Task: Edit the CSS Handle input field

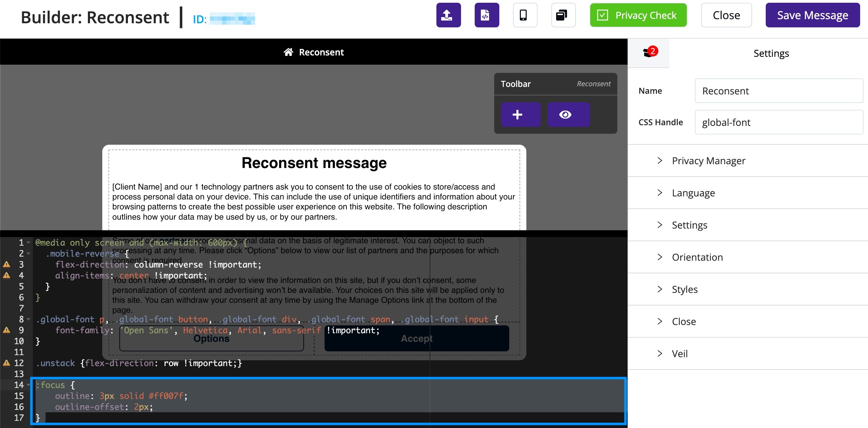Action: click(779, 122)
